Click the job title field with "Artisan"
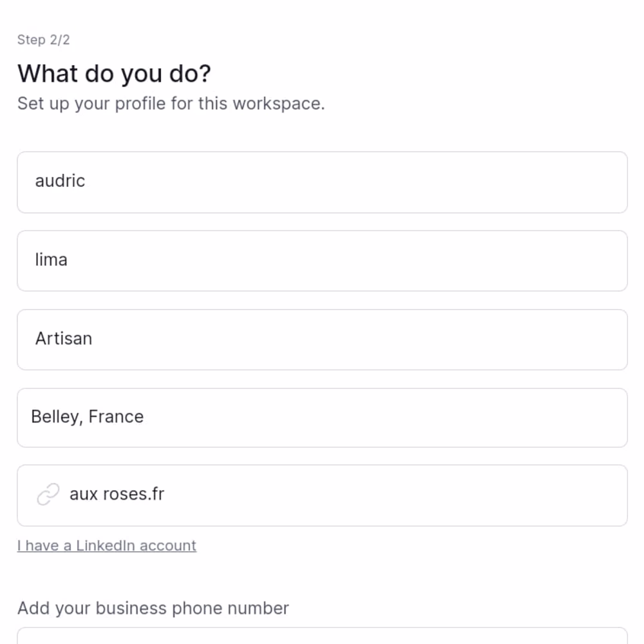Image resolution: width=644 pixels, height=644 pixels. [x=322, y=339]
